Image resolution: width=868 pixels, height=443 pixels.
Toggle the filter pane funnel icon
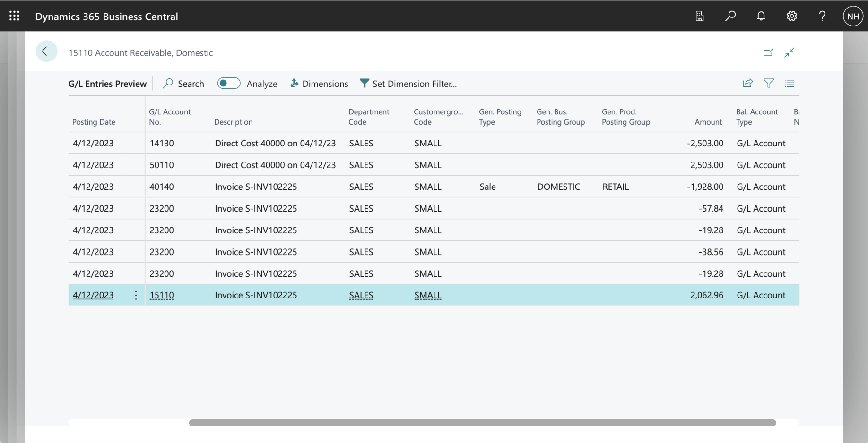point(769,84)
